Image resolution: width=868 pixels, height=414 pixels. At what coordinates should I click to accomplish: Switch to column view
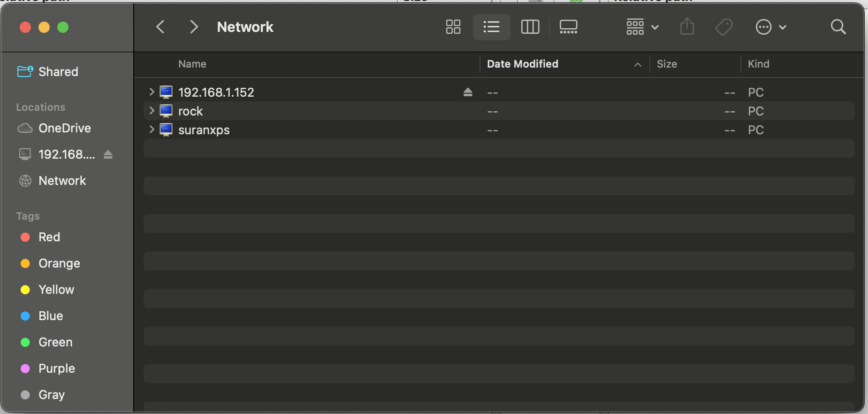coord(530,27)
